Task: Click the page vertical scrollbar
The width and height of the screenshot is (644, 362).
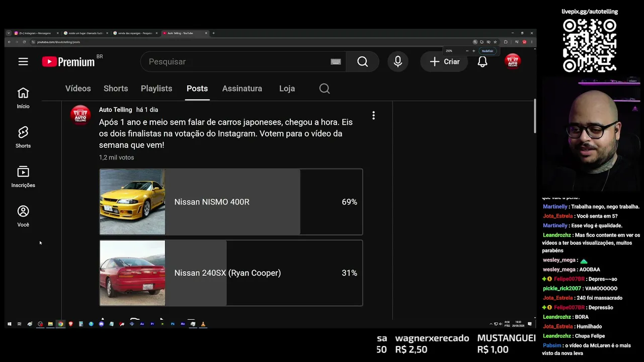Action: (534, 116)
